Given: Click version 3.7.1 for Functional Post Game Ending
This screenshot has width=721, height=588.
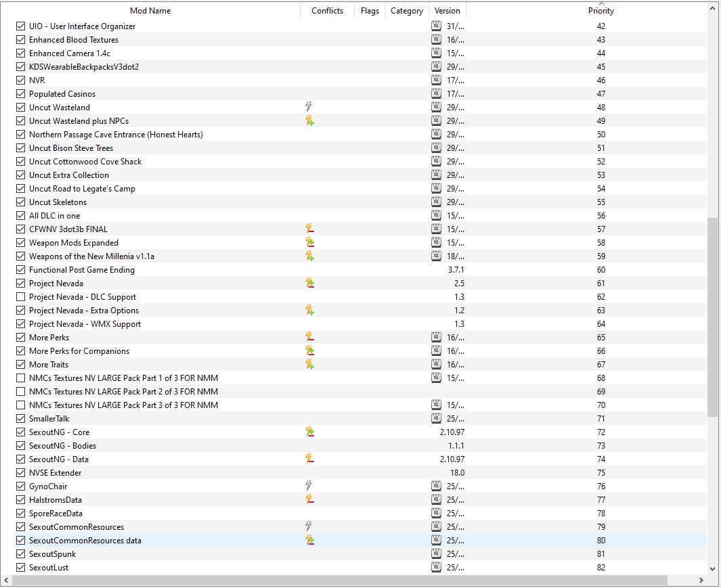Looking at the screenshot, I should (x=456, y=270).
